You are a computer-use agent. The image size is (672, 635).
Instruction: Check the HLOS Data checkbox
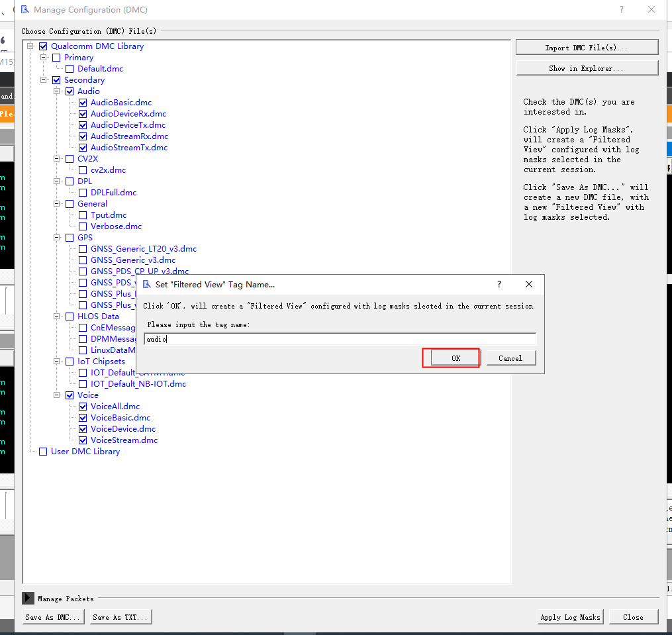pos(70,317)
